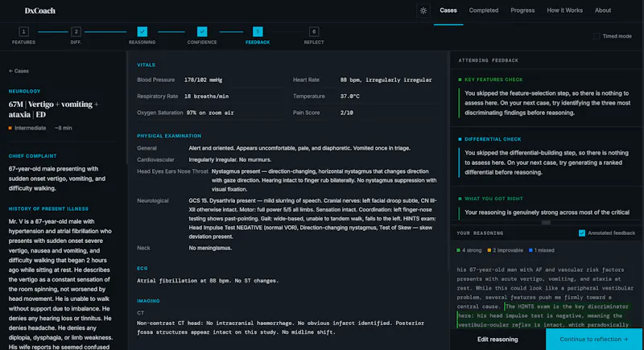Open the DxCoach logo home link
Viewport: 644px width, 350px height.
click(39, 10)
